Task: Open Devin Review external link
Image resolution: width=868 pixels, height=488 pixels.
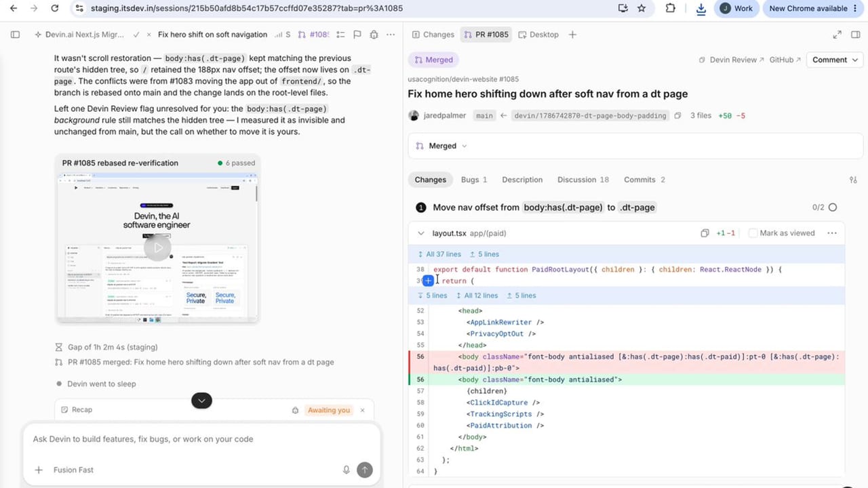Action: click(x=731, y=60)
